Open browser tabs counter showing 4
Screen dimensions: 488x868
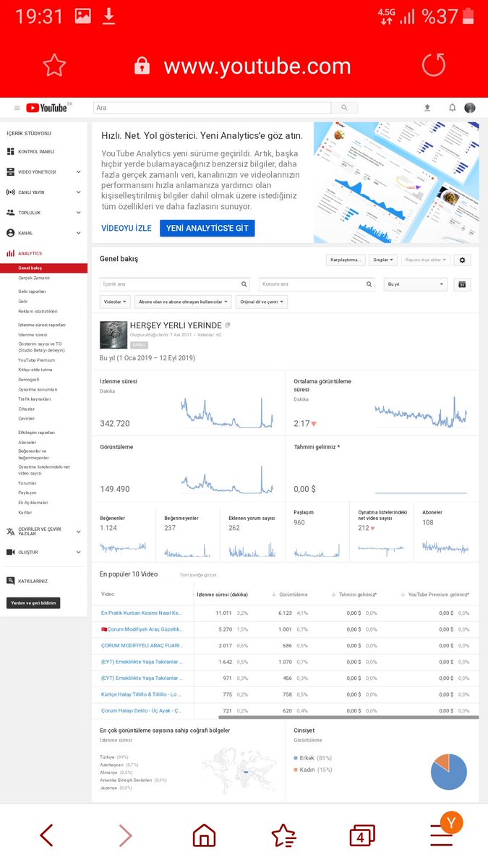pyautogui.click(x=361, y=836)
